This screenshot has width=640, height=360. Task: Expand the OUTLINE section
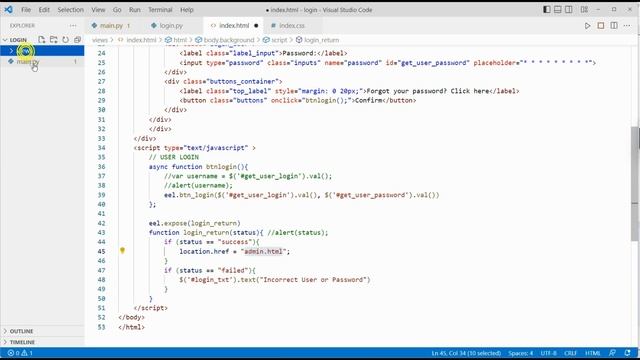point(42,331)
